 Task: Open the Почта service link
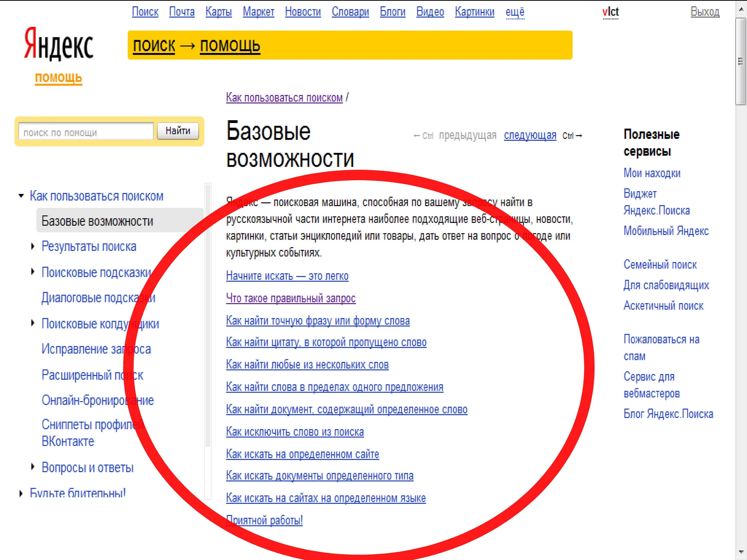pyautogui.click(x=182, y=12)
